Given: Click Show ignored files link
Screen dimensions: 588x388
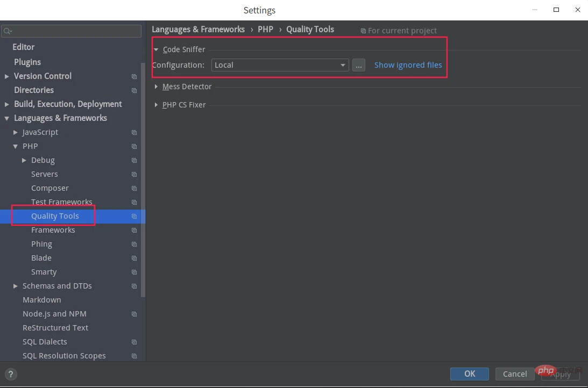Looking at the screenshot, I should [x=408, y=65].
